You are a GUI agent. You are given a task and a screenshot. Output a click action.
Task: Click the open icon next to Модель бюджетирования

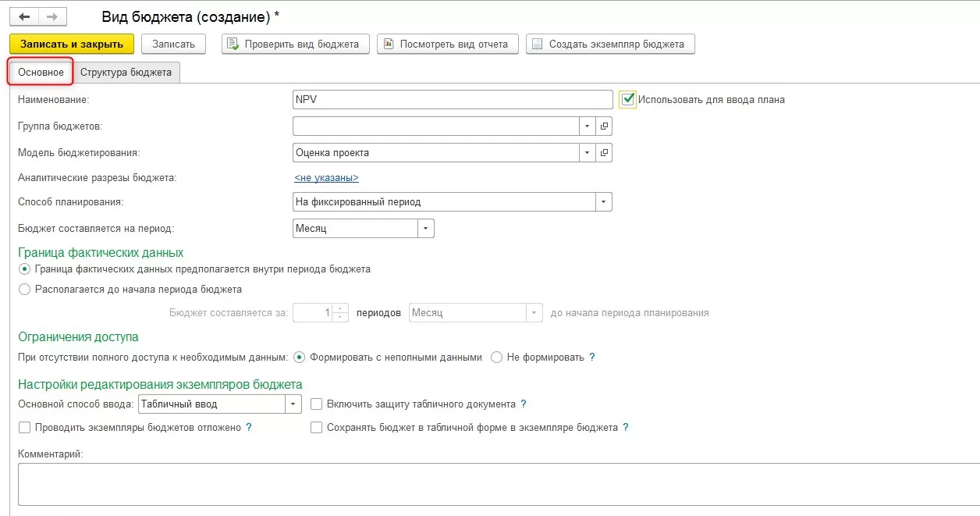click(x=605, y=152)
